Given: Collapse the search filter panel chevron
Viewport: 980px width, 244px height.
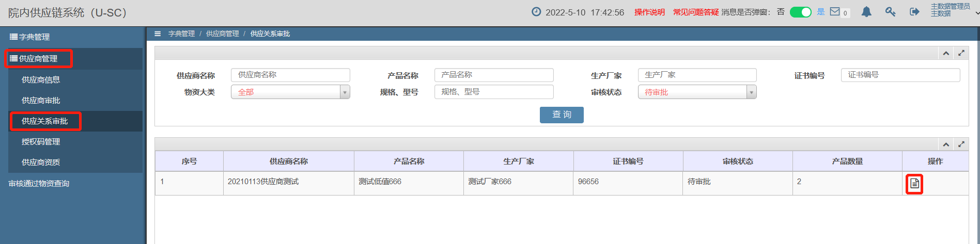Looking at the screenshot, I should [x=946, y=53].
